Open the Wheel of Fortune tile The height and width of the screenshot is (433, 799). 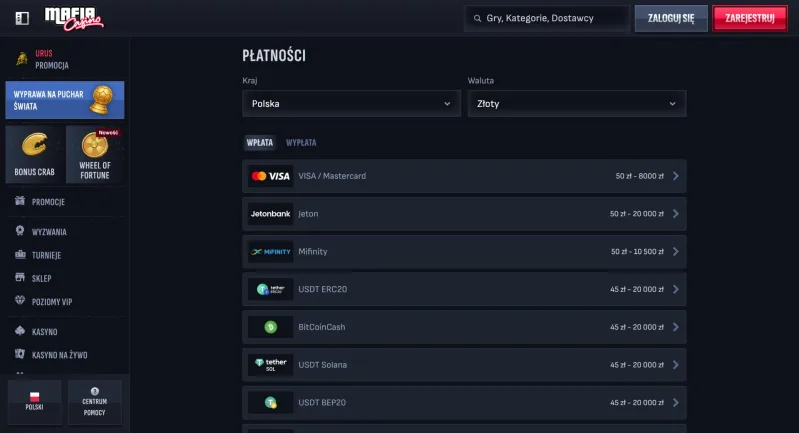[x=95, y=154]
